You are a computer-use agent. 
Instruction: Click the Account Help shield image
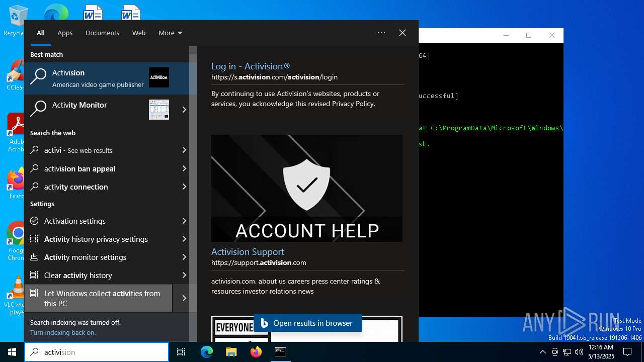pyautogui.click(x=307, y=188)
